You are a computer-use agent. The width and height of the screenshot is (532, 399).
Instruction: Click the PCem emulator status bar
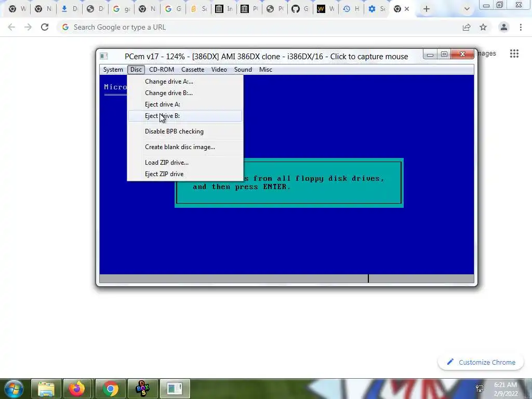point(287,278)
